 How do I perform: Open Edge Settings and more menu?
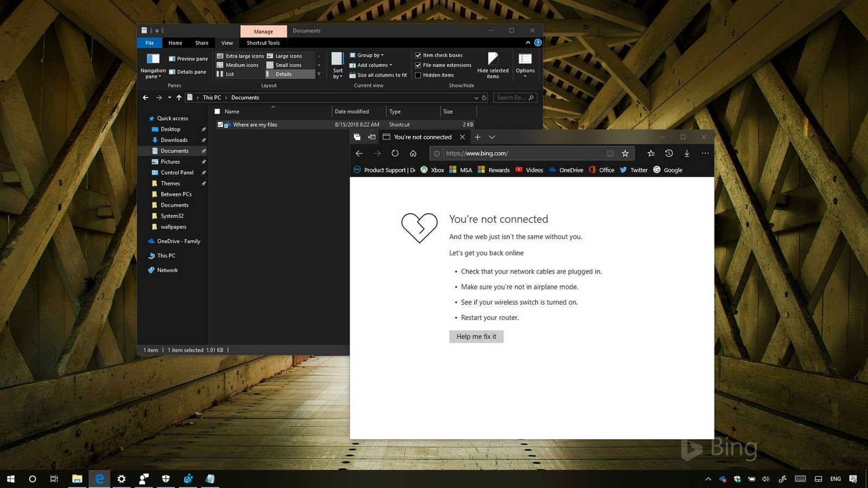coord(705,153)
